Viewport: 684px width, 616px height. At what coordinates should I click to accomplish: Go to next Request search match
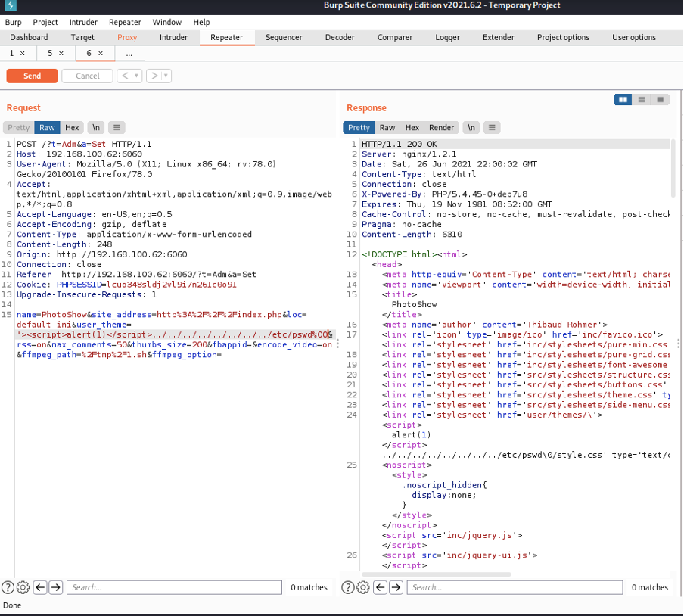(56, 587)
